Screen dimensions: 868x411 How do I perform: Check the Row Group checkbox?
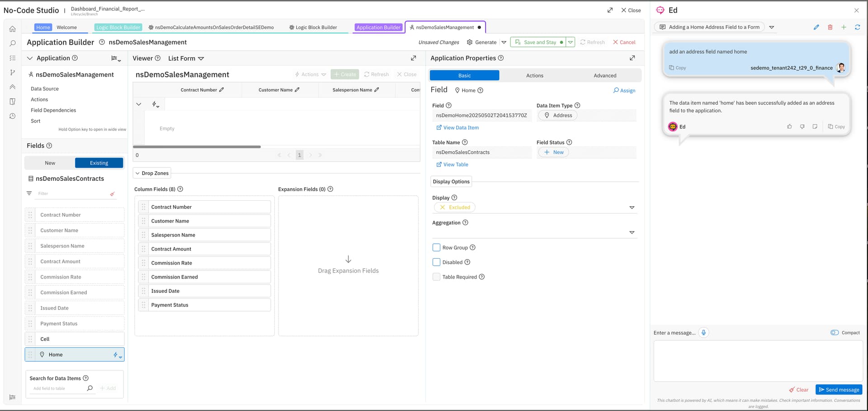point(436,248)
